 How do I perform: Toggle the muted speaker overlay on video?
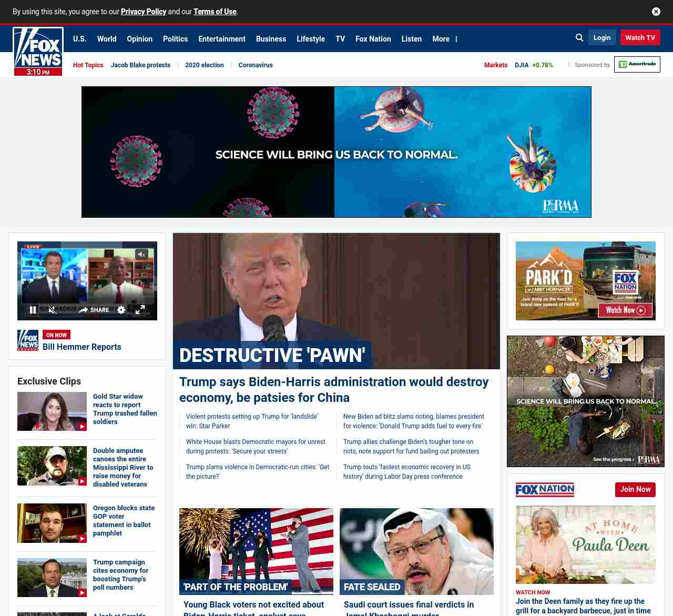[141, 255]
